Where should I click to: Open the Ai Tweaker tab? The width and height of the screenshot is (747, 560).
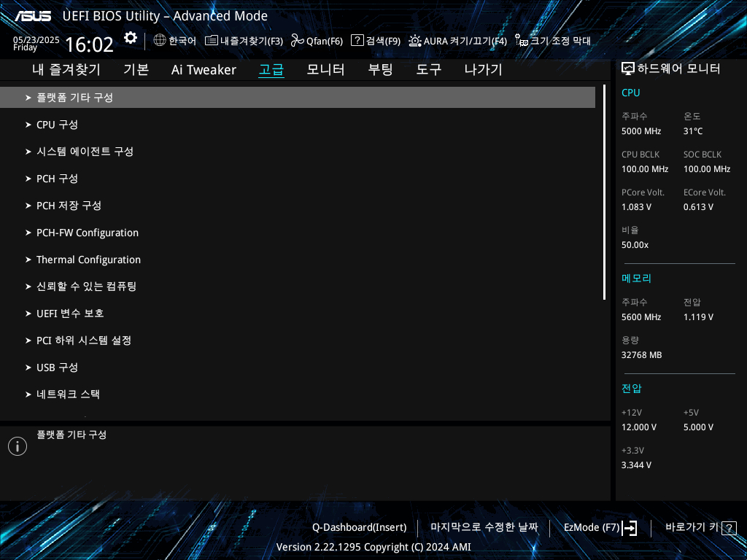204,69
